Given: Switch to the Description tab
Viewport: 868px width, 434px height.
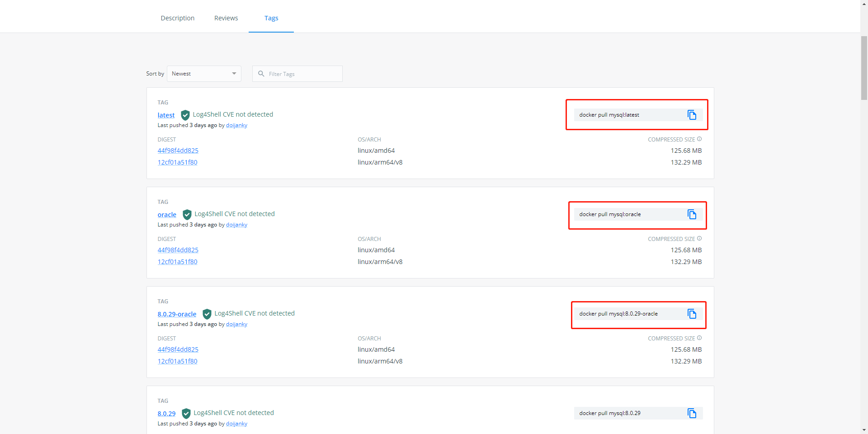Looking at the screenshot, I should (178, 18).
